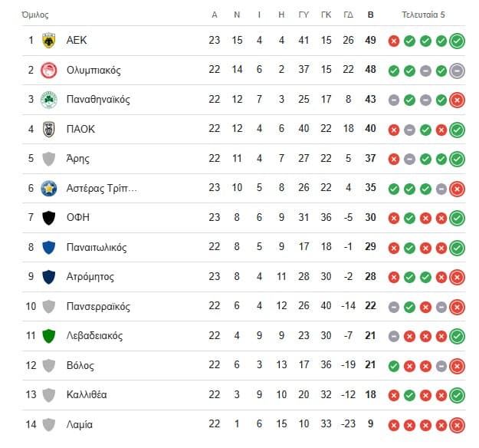The height and width of the screenshot is (448, 479).
Task: Click the AEK team crest icon
Action: (x=49, y=41)
